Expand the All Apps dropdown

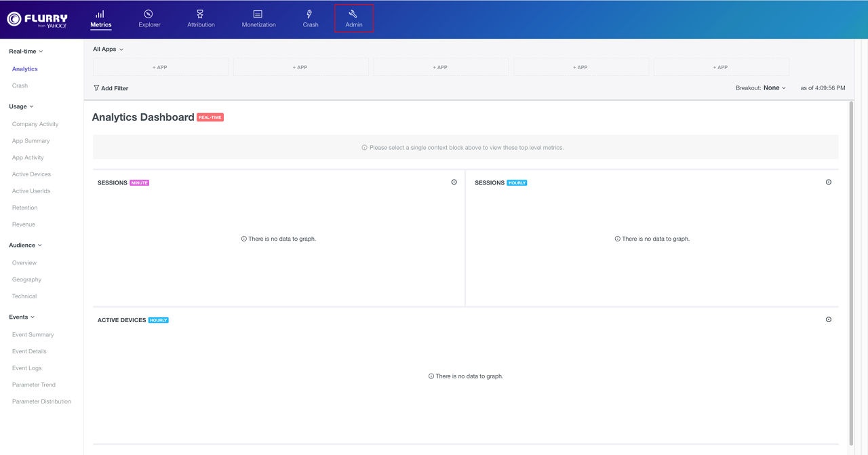(108, 50)
